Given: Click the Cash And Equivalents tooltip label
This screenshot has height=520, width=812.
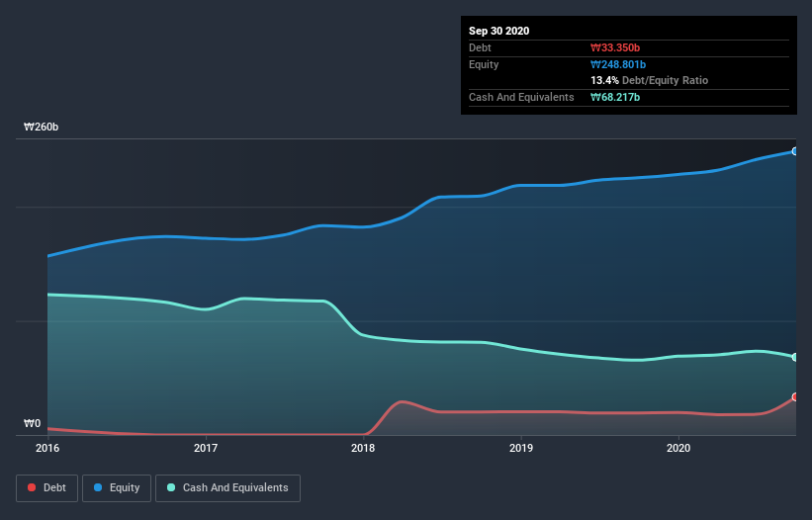Looking at the screenshot, I should pyautogui.click(x=521, y=97).
